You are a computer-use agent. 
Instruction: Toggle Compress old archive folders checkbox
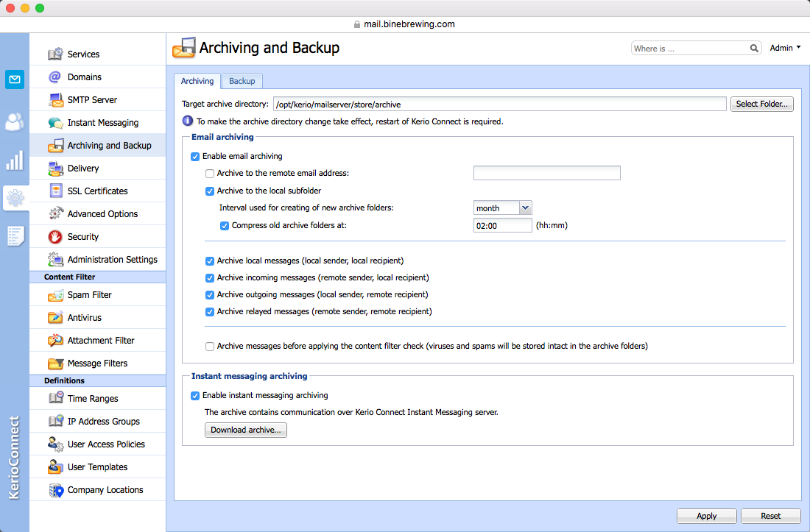point(225,225)
